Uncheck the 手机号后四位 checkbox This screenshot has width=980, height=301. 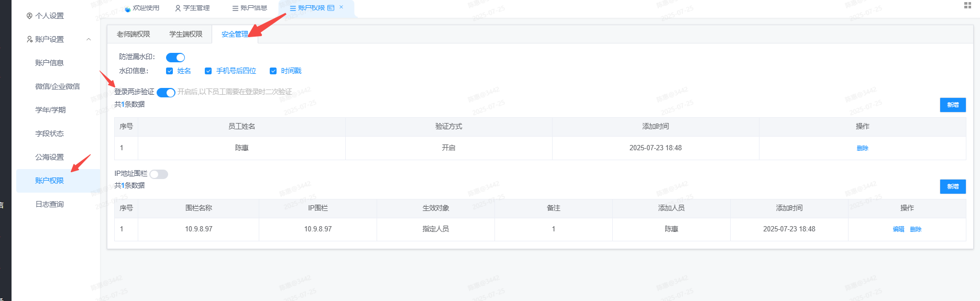(208, 71)
